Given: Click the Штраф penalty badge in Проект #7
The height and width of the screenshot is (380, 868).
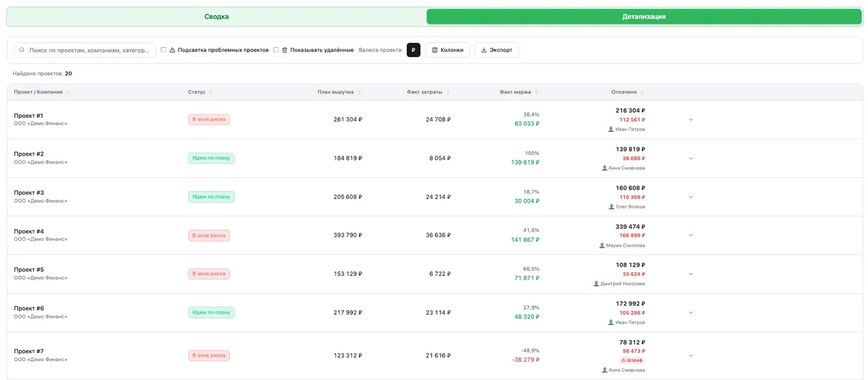Looking at the screenshot, I should (x=632, y=360).
